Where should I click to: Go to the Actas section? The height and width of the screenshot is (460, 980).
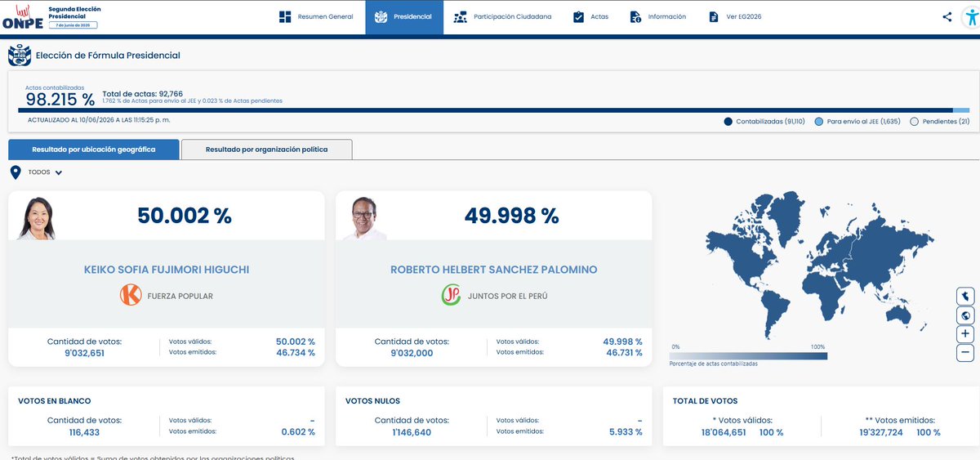click(590, 16)
